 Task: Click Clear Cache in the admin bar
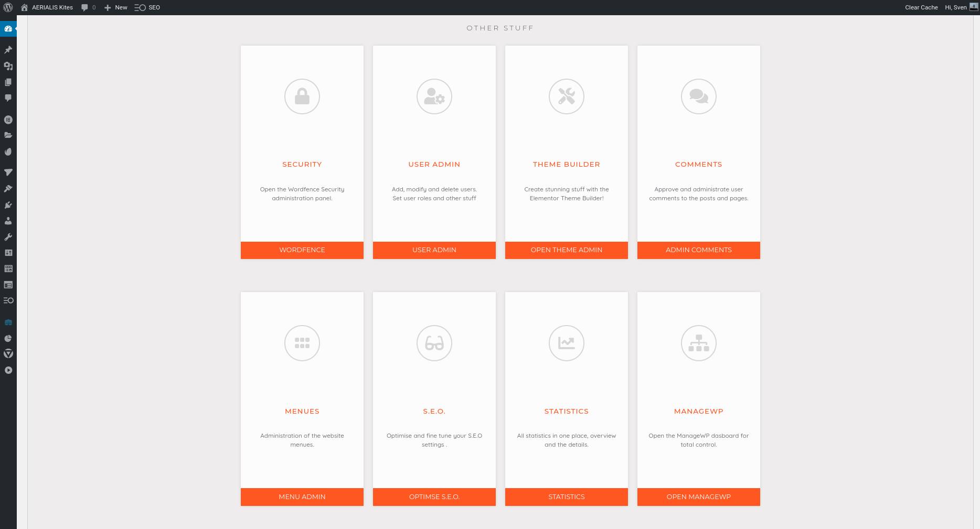point(921,7)
